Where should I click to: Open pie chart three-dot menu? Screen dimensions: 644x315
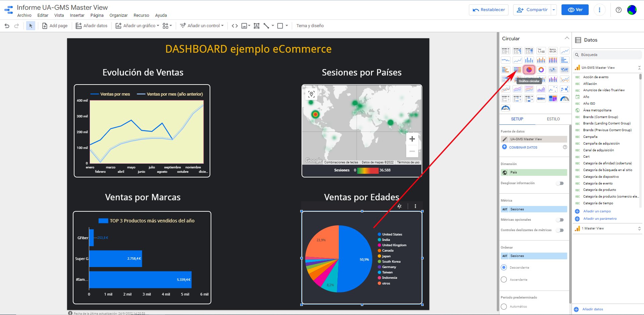tap(415, 206)
